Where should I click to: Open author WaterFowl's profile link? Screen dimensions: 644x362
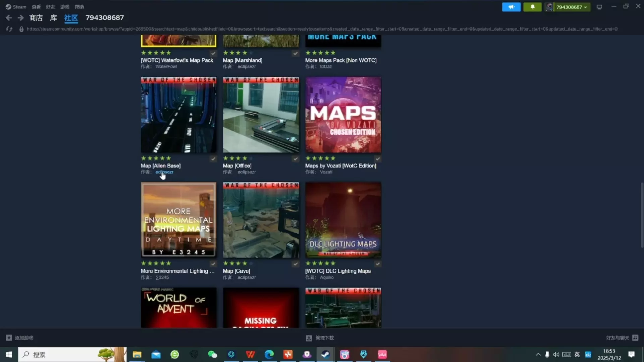166,67
